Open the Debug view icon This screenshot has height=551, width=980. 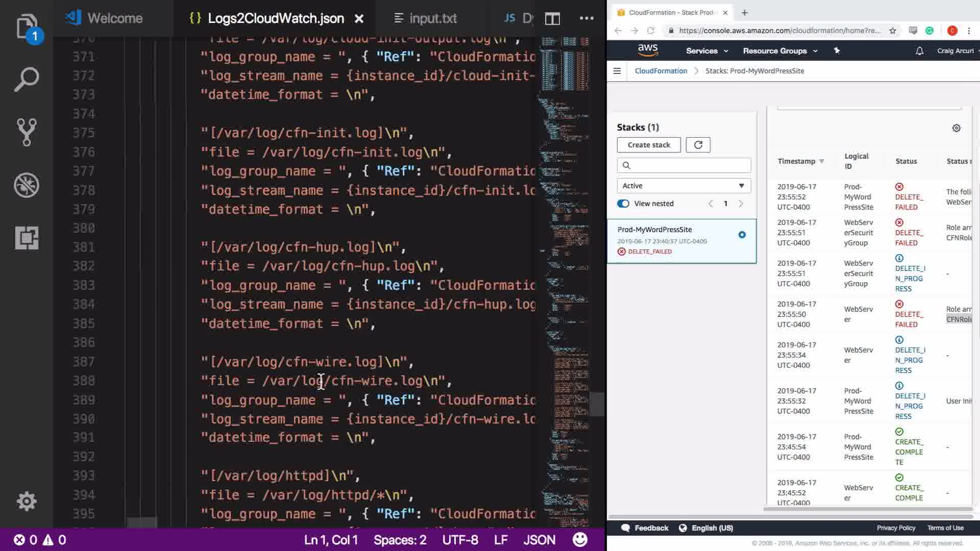[27, 185]
